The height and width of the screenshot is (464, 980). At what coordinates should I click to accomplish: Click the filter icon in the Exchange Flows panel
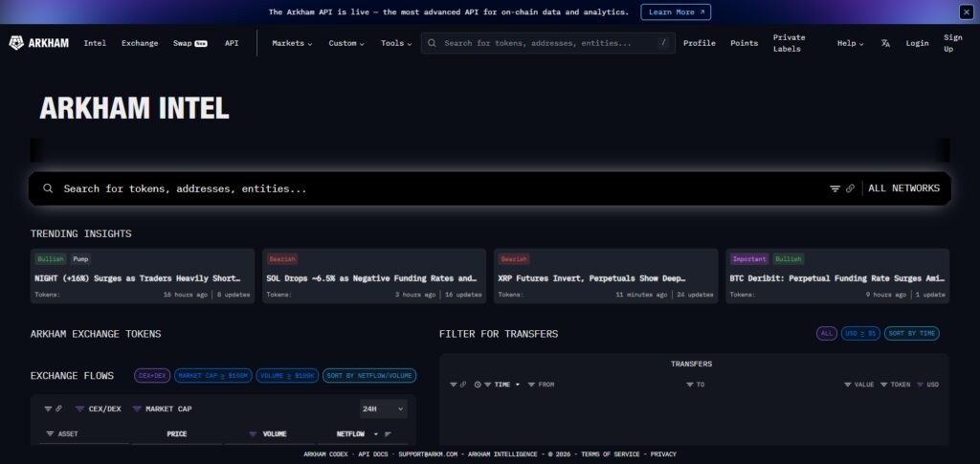tap(48, 409)
